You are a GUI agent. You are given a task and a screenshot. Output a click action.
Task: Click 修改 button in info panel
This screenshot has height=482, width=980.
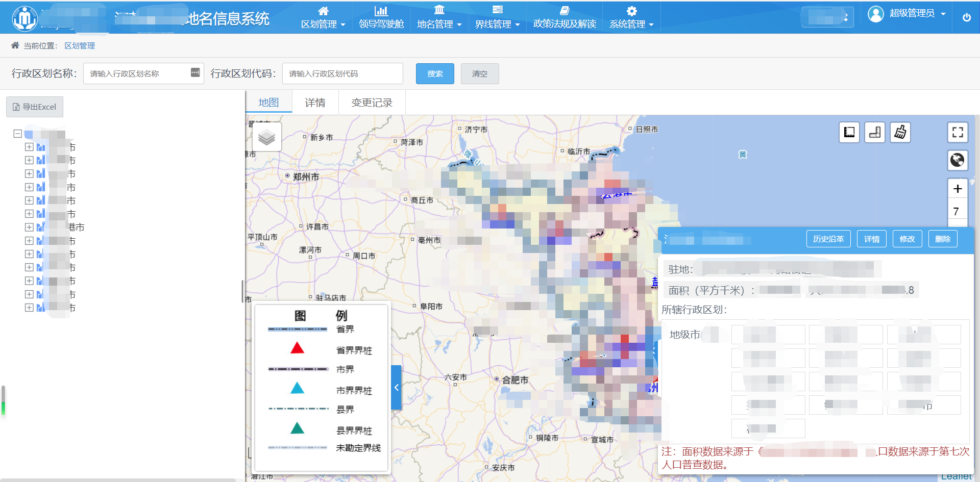[x=907, y=239]
